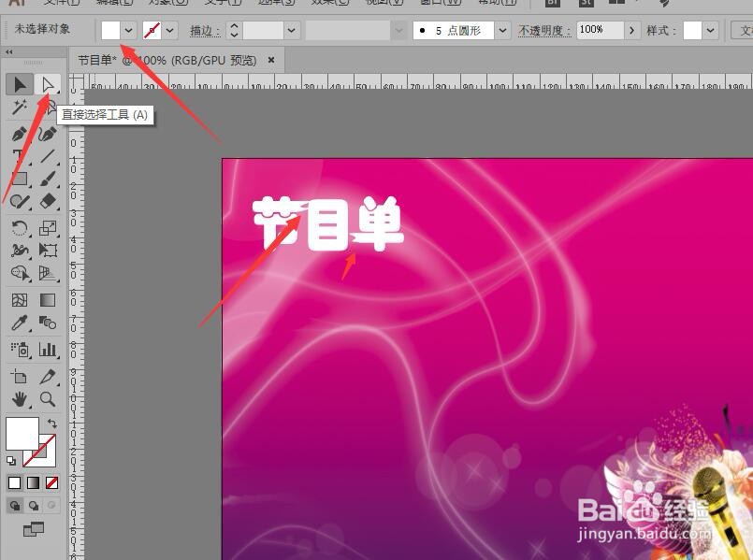This screenshot has height=560, width=753.
Task: Open the fill color dropdown in control bar
Action: click(x=126, y=30)
